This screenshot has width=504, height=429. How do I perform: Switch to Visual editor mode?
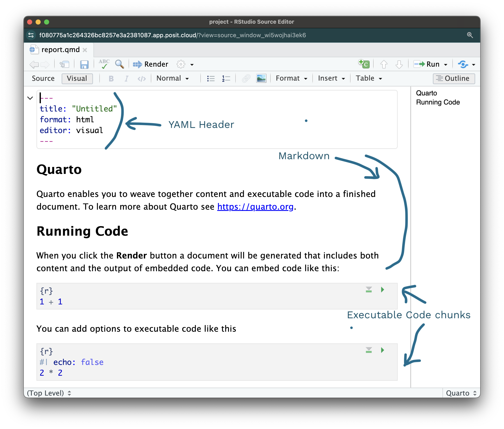coord(77,78)
